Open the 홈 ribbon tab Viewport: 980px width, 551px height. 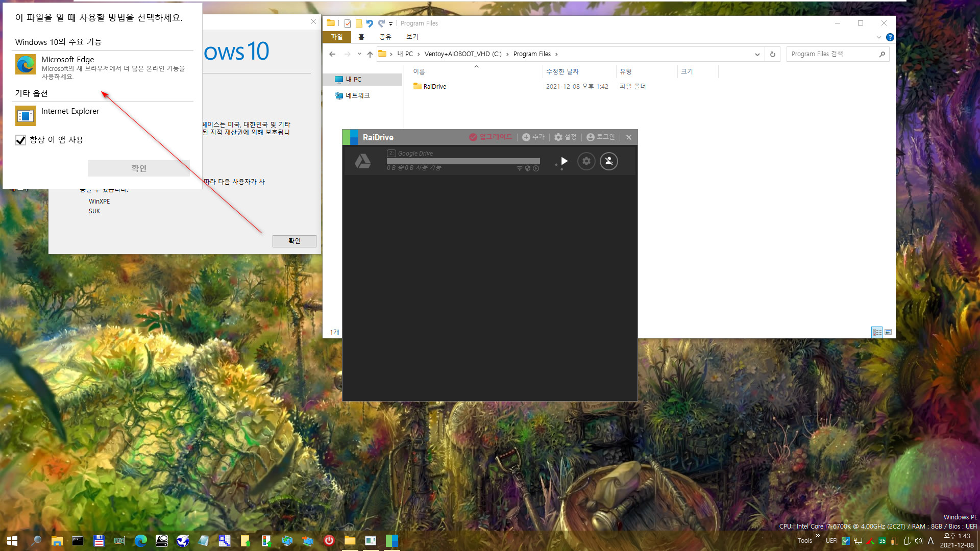pos(361,37)
